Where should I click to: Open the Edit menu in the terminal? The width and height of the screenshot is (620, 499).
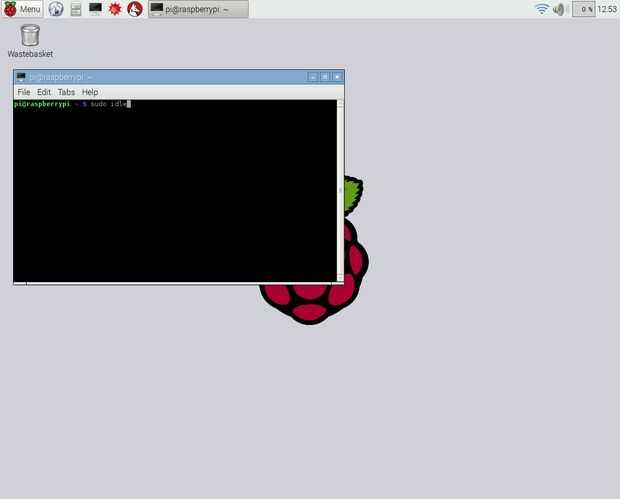(x=44, y=92)
